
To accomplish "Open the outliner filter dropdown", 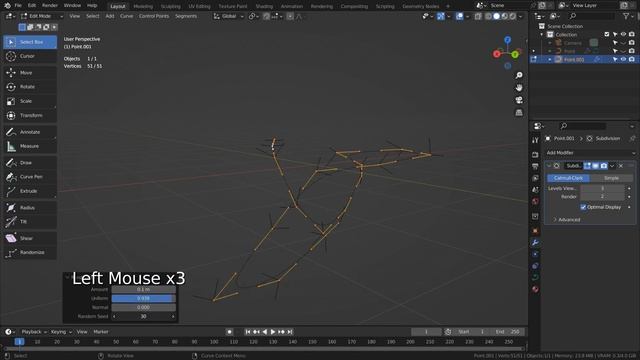I will pyautogui.click(x=628, y=16).
